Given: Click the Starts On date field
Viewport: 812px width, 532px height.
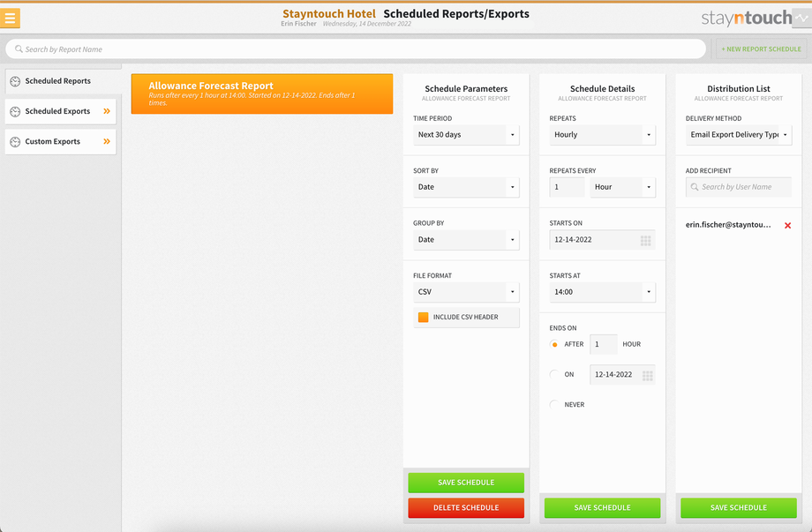Looking at the screenshot, I should (x=602, y=240).
